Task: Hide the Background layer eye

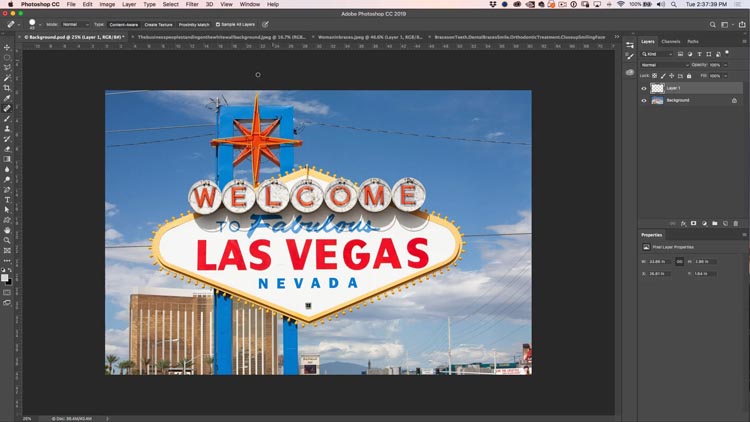Action: (x=644, y=100)
